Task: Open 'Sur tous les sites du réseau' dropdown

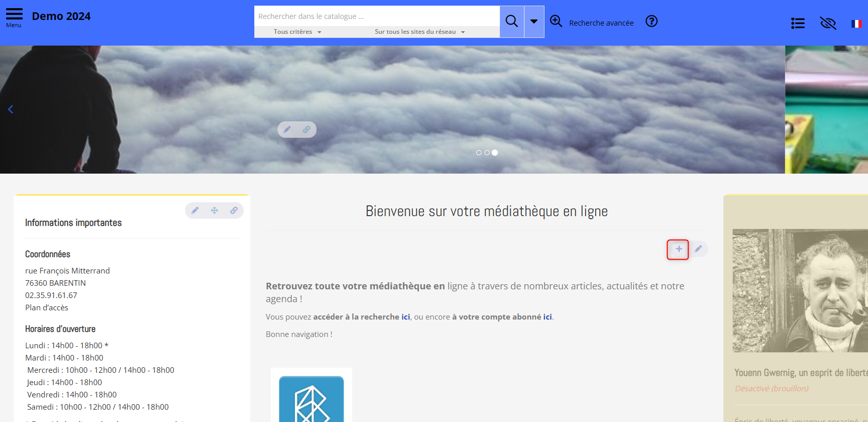Action: [x=419, y=32]
